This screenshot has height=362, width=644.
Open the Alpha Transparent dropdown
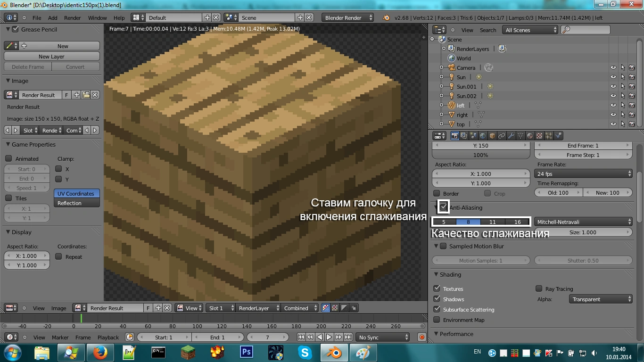pyautogui.click(x=600, y=299)
